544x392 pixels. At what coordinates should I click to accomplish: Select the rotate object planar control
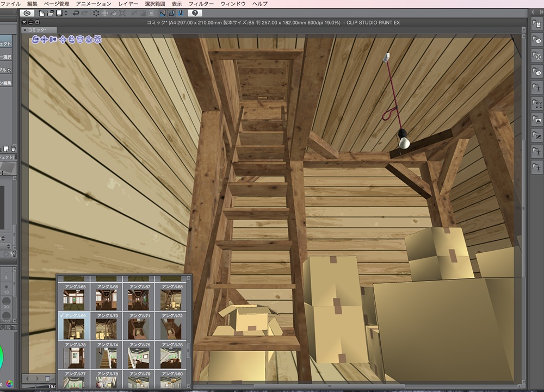point(80,40)
